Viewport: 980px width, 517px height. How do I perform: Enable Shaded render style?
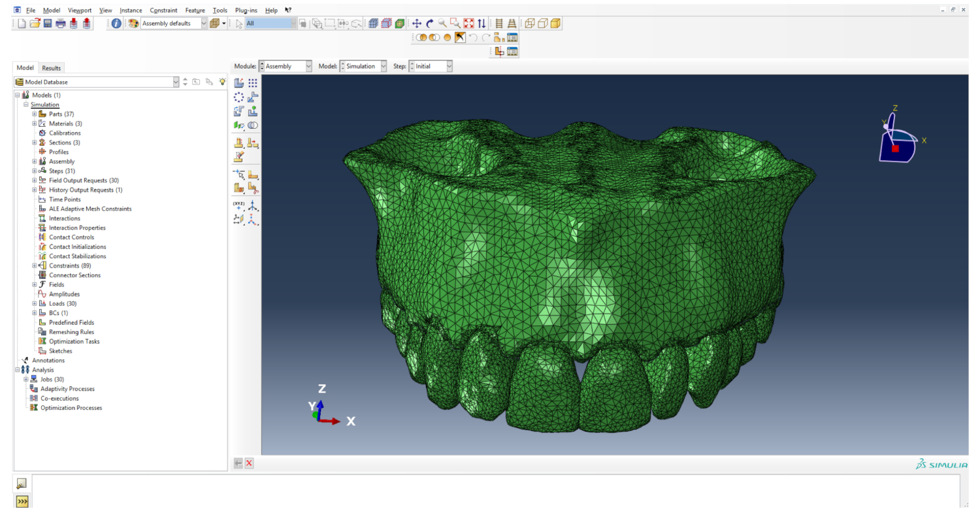(x=555, y=24)
